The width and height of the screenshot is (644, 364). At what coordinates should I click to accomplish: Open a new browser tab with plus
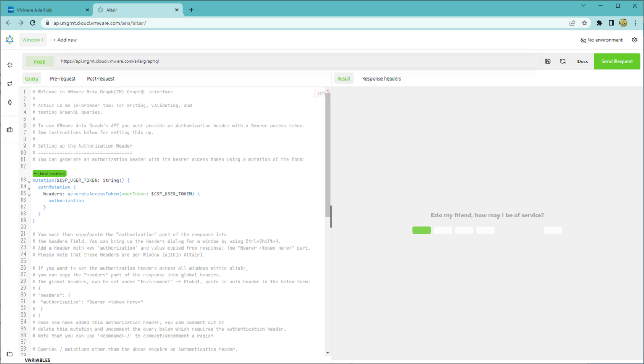point(191,10)
